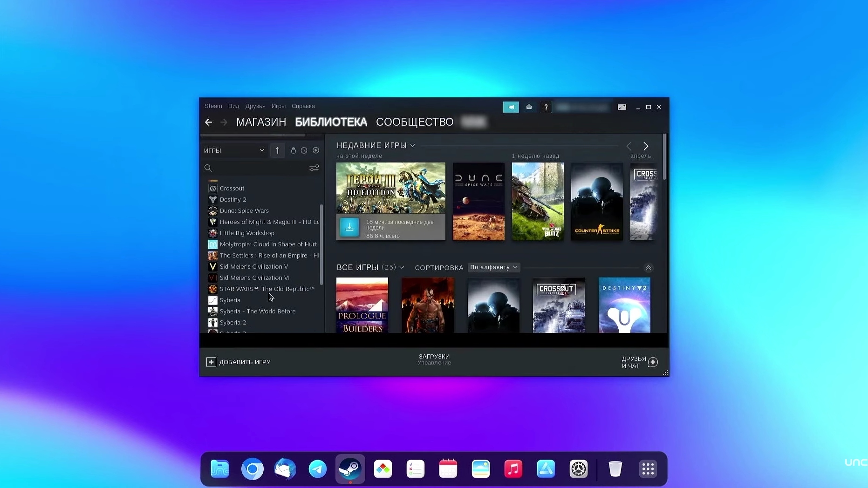This screenshot has width=868, height=488.
Task: Open the По алфавиту sort dropdown
Action: 494,267
